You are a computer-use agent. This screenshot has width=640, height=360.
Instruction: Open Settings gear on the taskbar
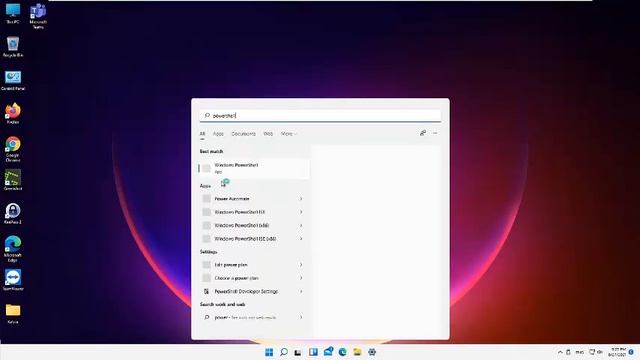coord(372,352)
